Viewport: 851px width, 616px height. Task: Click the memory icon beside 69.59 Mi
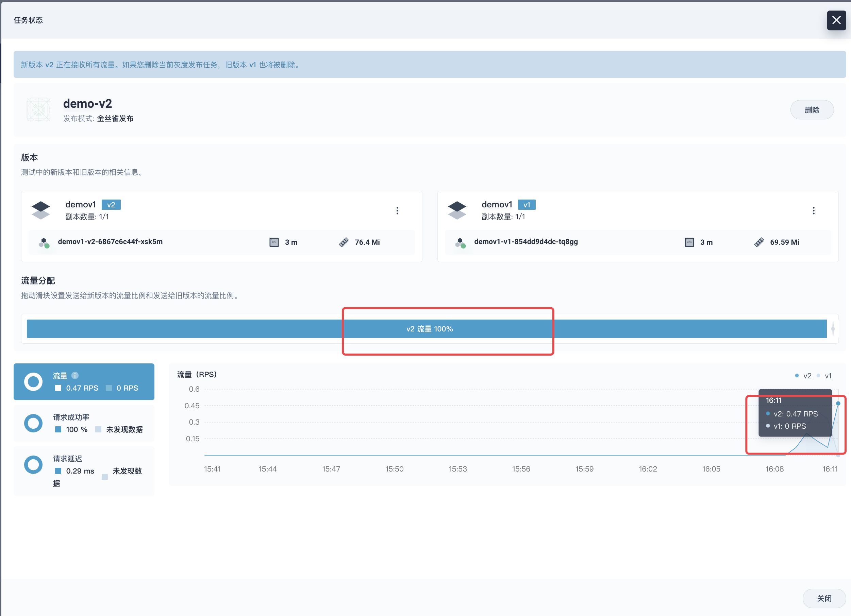point(758,242)
